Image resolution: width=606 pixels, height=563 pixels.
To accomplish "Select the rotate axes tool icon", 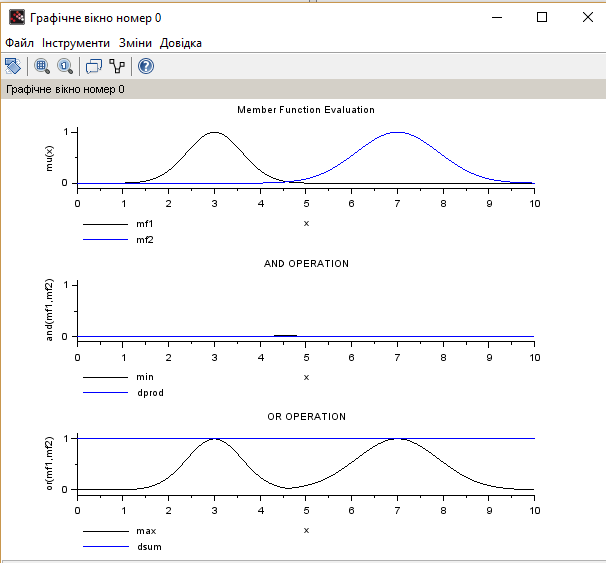I will tap(13, 66).
